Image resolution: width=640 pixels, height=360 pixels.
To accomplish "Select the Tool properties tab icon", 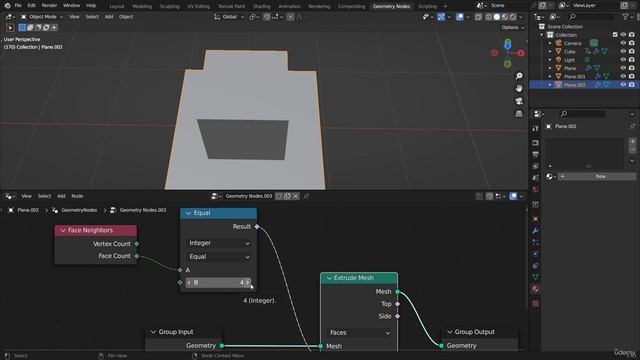I will coord(536,128).
